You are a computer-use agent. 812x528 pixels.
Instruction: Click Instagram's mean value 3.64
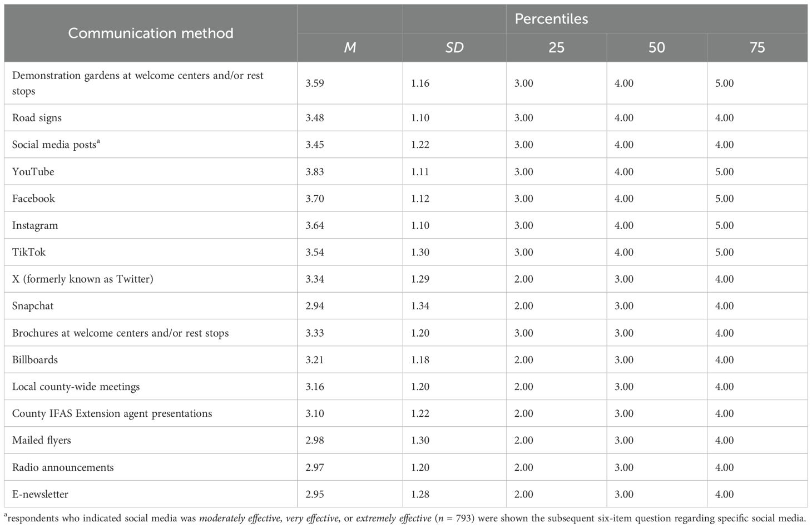click(315, 225)
